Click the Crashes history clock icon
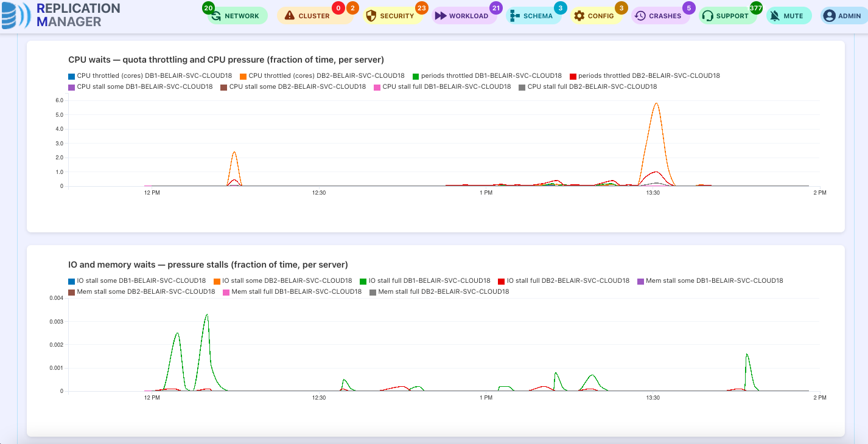 pyautogui.click(x=640, y=16)
